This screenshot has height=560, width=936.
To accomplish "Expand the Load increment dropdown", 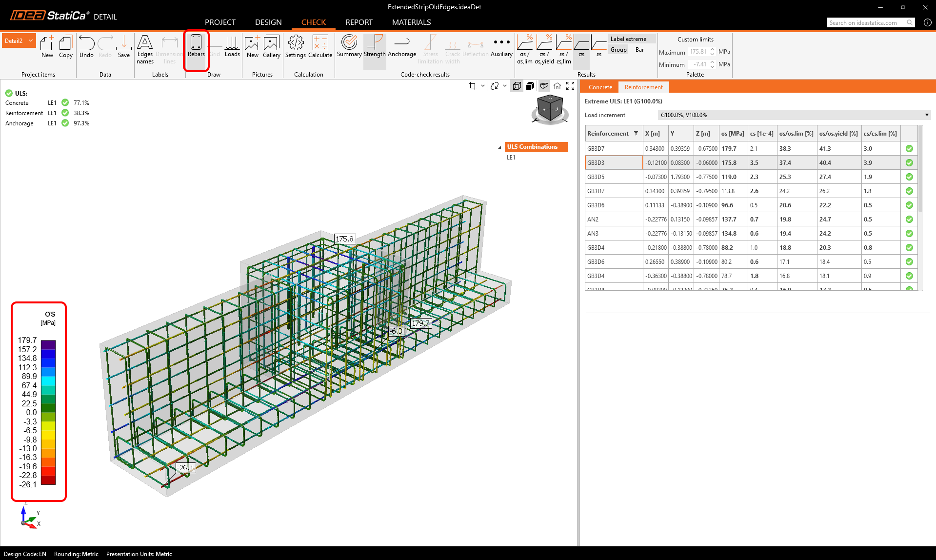I will pos(926,115).
